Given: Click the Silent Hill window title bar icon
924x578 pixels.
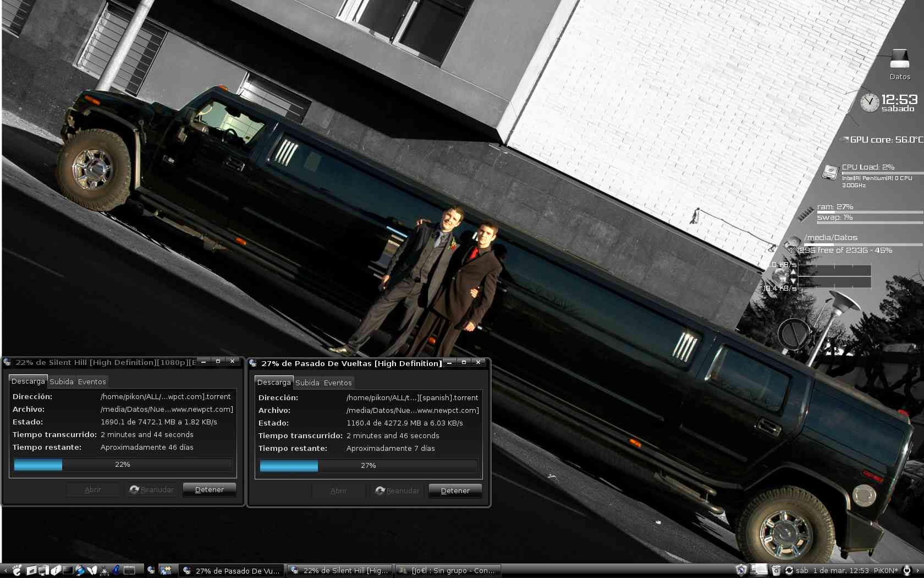Looking at the screenshot, I should 7,362.
